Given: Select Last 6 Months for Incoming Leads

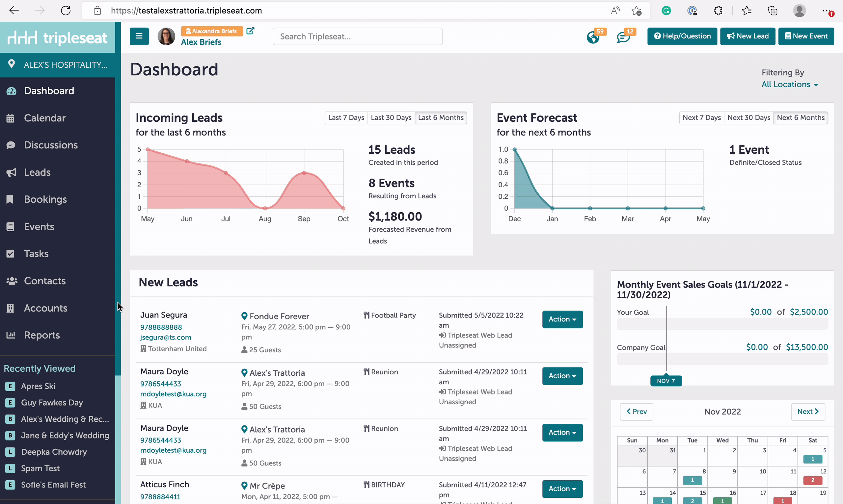Looking at the screenshot, I should click(x=441, y=118).
